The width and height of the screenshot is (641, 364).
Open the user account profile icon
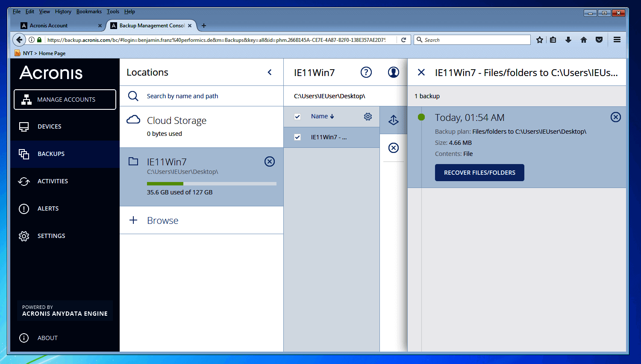(393, 72)
